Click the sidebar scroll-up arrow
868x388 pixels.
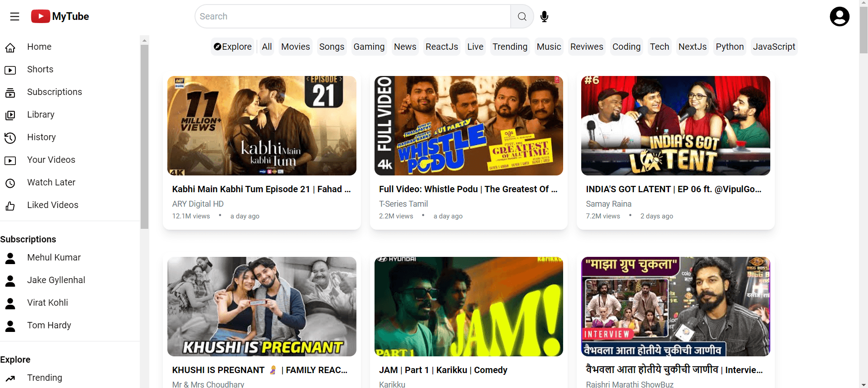(144, 41)
